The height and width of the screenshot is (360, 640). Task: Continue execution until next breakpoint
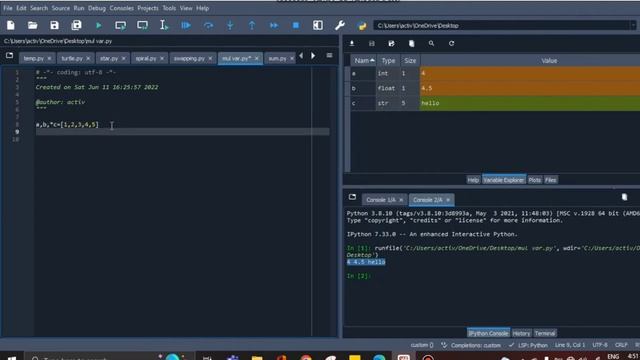(x=274, y=25)
